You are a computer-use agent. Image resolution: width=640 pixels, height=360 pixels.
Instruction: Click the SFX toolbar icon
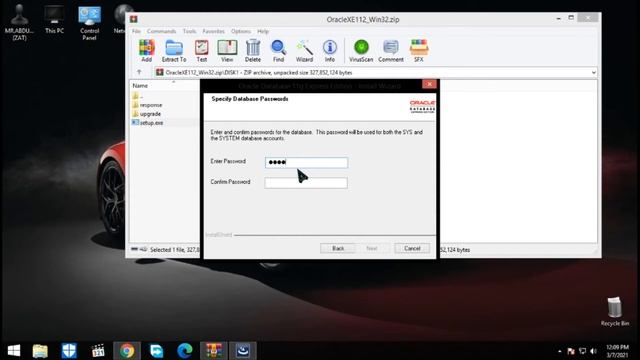click(419, 51)
